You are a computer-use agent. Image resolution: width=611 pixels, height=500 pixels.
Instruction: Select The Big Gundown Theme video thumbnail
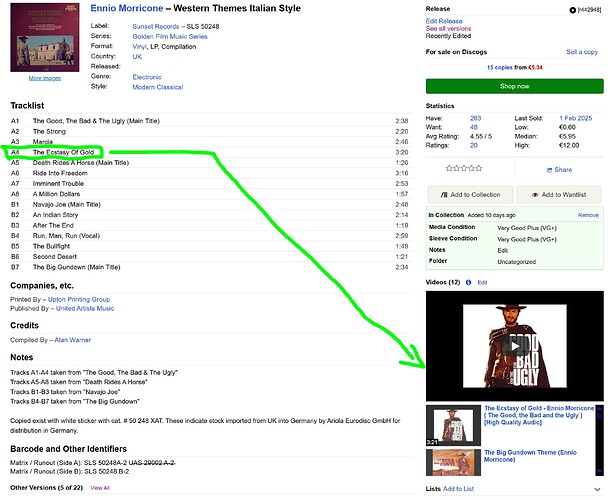click(453, 463)
